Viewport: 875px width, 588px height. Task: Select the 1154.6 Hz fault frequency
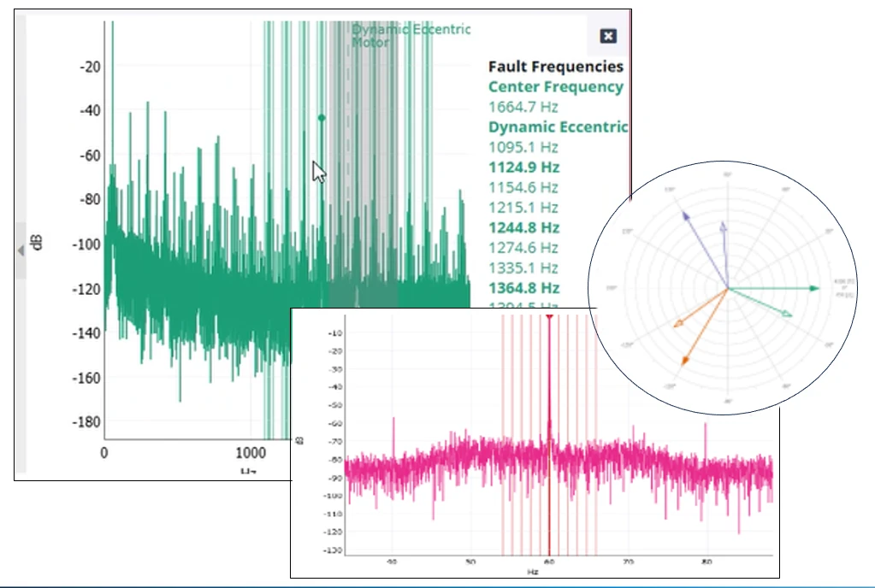pyautogui.click(x=523, y=187)
